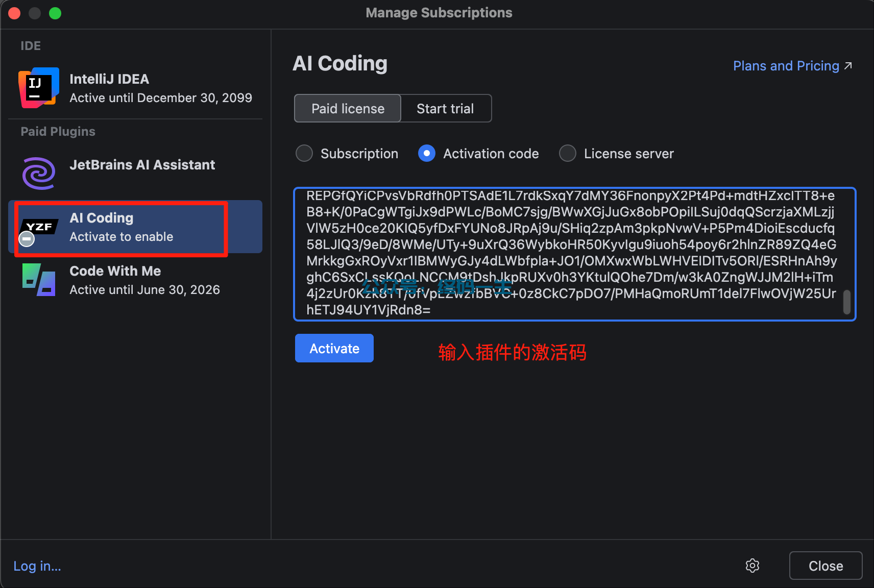Select the Activation code radio option

tap(427, 153)
